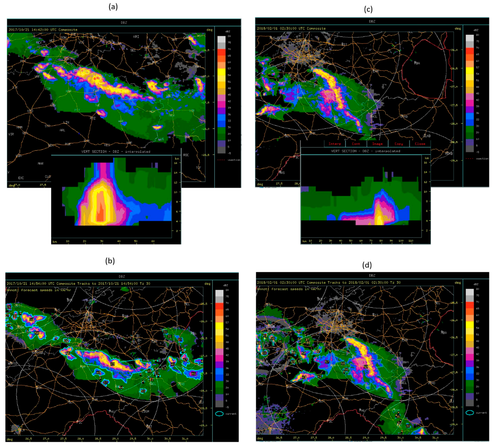494x448 pixels.
Task: Click VERT SECTION title in panel (a) inset
Action: [116, 152]
